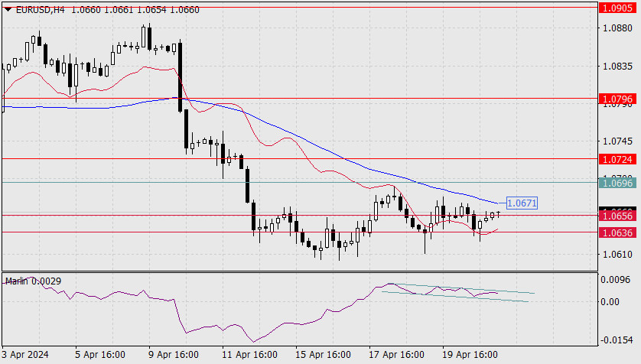The image size is (641, 364).
Task: Open the EURUSD,H4 chart dropdown triangle
Action: [x=8, y=9]
